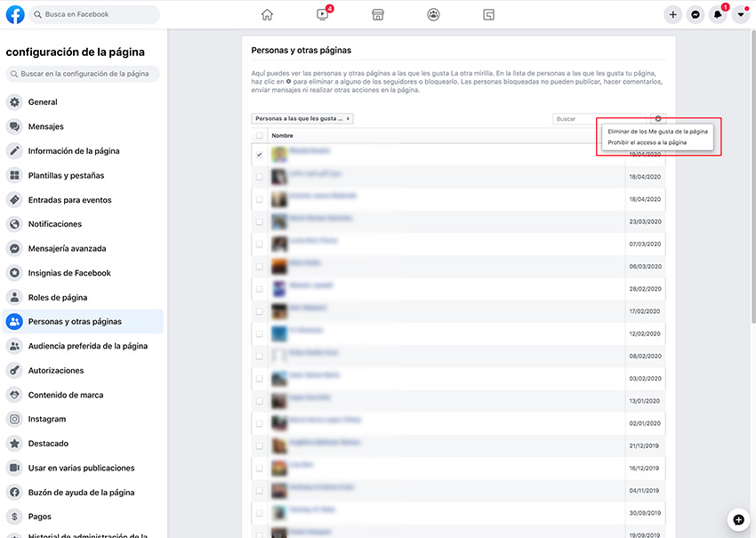Uncheck the first person in the followers list
The height and width of the screenshot is (538, 756).
coord(259,153)
